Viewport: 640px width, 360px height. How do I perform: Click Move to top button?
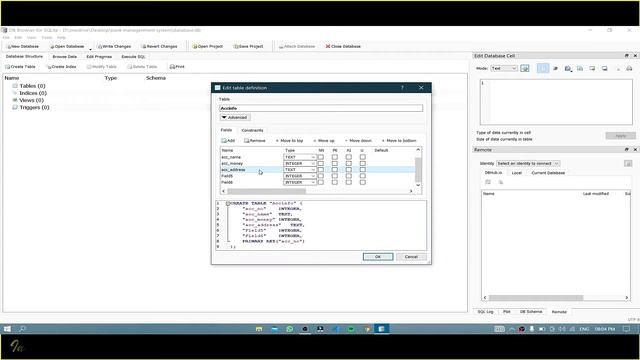pyautogui.click(x=289, y=140)
